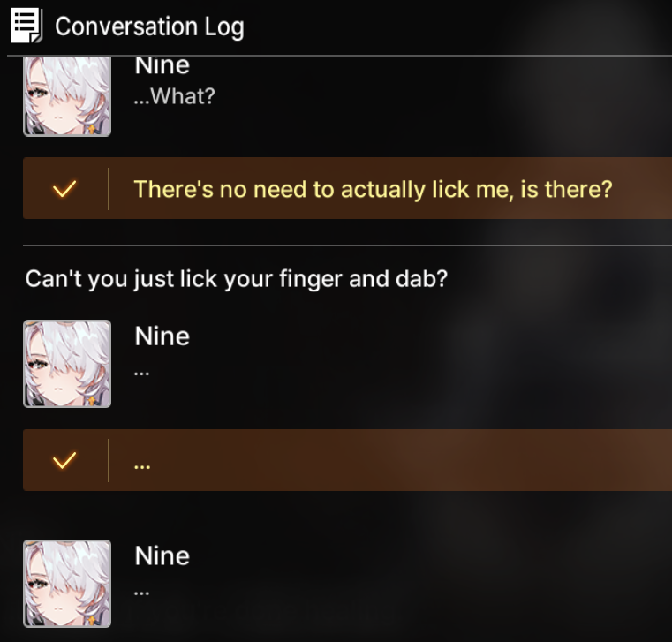Click the "Can't you just lick your finger" line

click(x=236, y=278)
